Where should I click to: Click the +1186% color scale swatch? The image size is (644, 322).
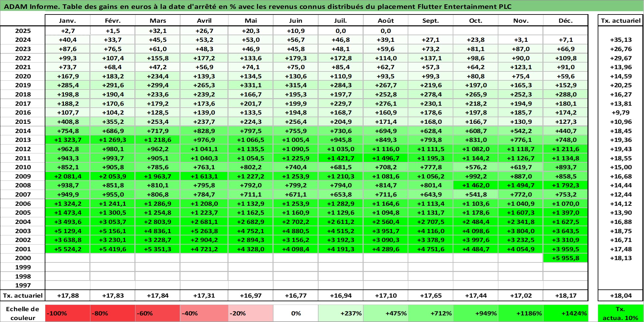pos(521,313)
